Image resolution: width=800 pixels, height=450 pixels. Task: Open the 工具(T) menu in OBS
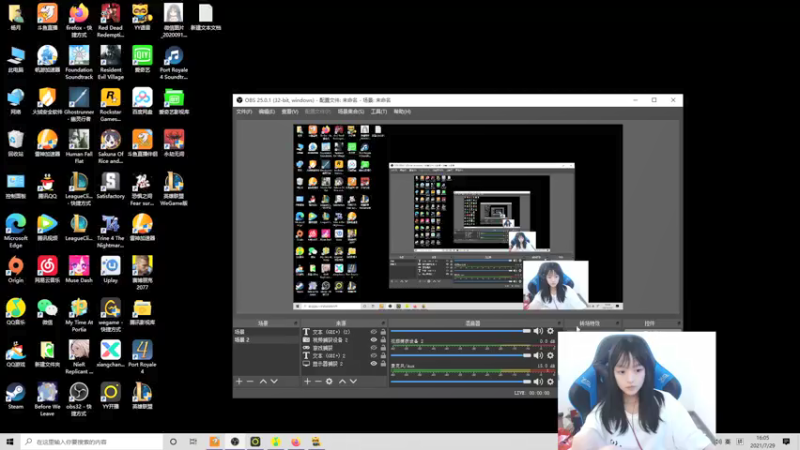point(379,112)
